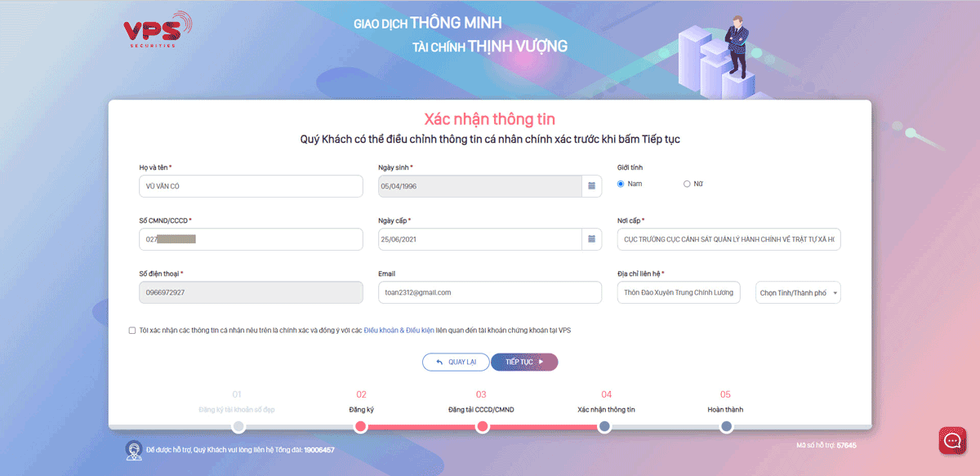Select the Nữ gender radio button
Screen dimensions: 980x476
tap(687, 184)
